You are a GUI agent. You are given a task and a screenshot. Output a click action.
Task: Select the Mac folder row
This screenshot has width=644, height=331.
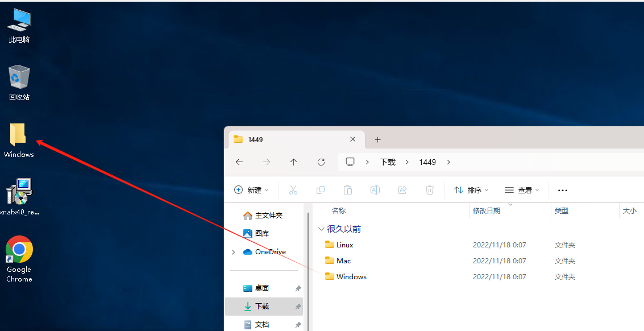point(479,260)
